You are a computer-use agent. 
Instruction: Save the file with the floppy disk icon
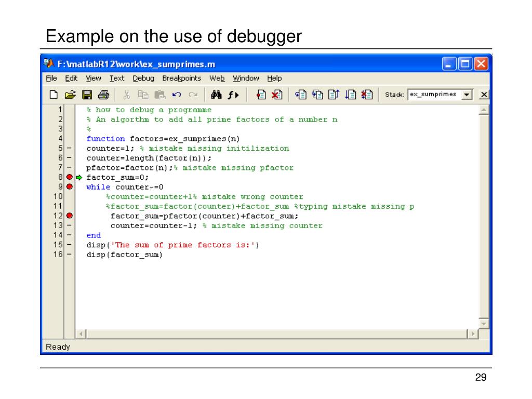(x=87, y=95)
